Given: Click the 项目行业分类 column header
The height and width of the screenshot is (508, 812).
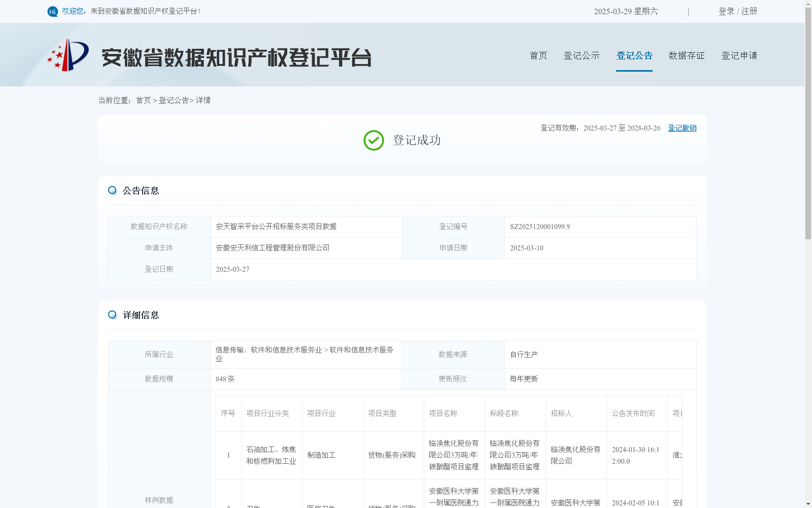Looking at the screenshot, I should 267,414.
